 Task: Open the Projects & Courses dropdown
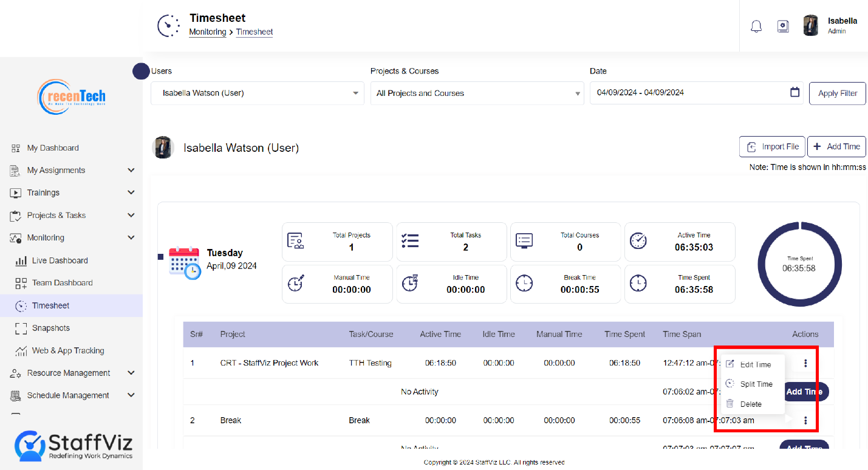click(477, 93)
